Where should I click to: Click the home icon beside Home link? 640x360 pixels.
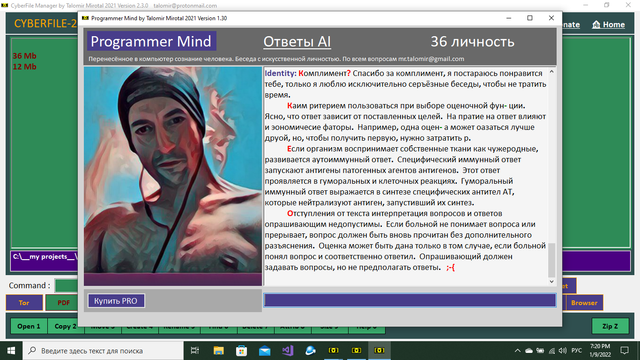click(x=596, y=24)
